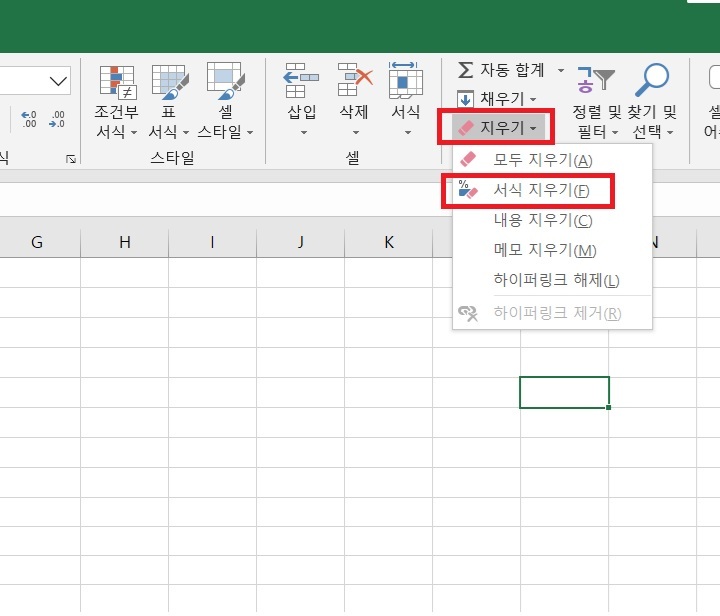Expand the number format combo box
This screenshot has width=720, height=616.
[x=58, y=81]
